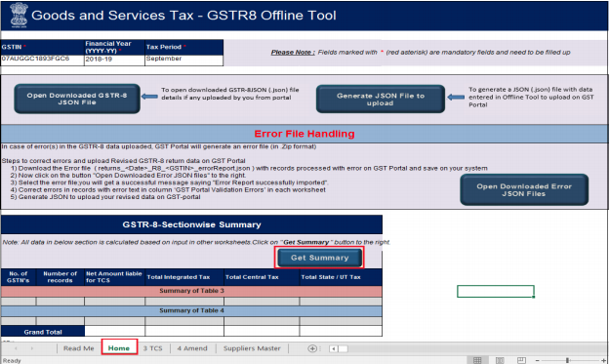Click the Get Summary button
Image resolution: width=610 pixels, height=364 pixels.
pos(320,258)
